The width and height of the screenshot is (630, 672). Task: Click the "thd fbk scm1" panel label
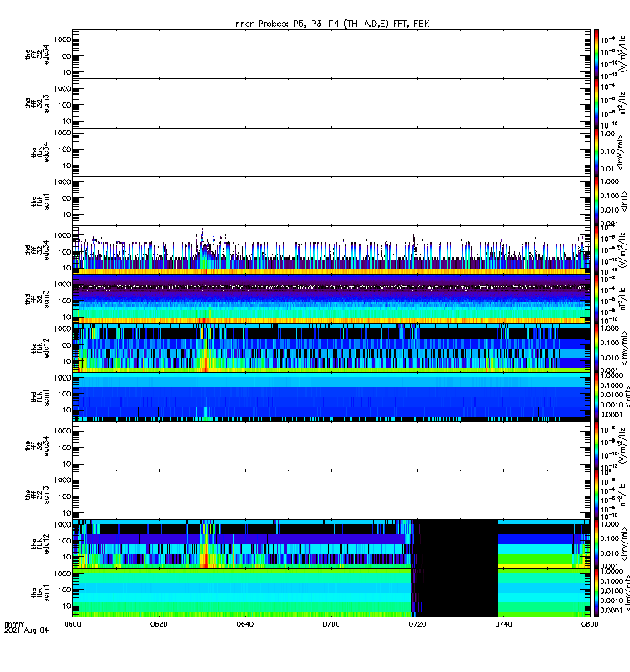pos(40,396)
